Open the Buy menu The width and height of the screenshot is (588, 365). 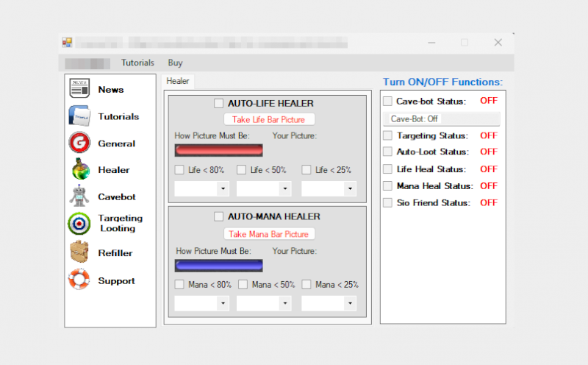[175, 63]
